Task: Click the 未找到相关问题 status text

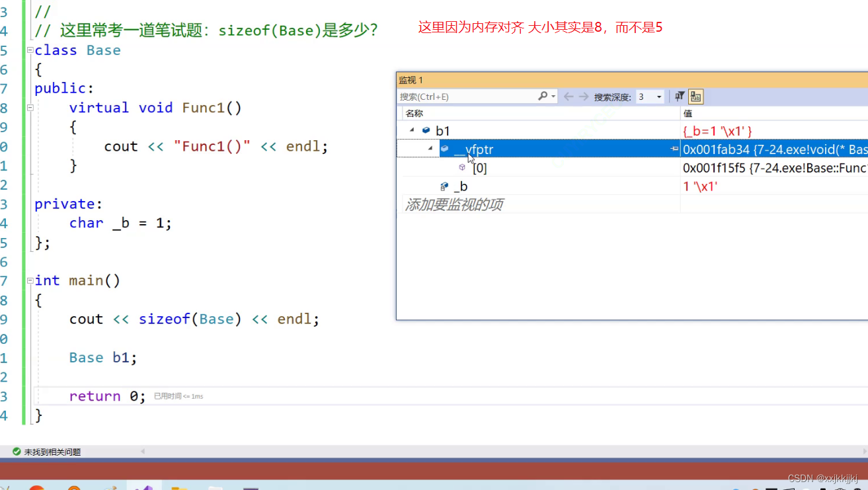Action: tap(52, 452)
